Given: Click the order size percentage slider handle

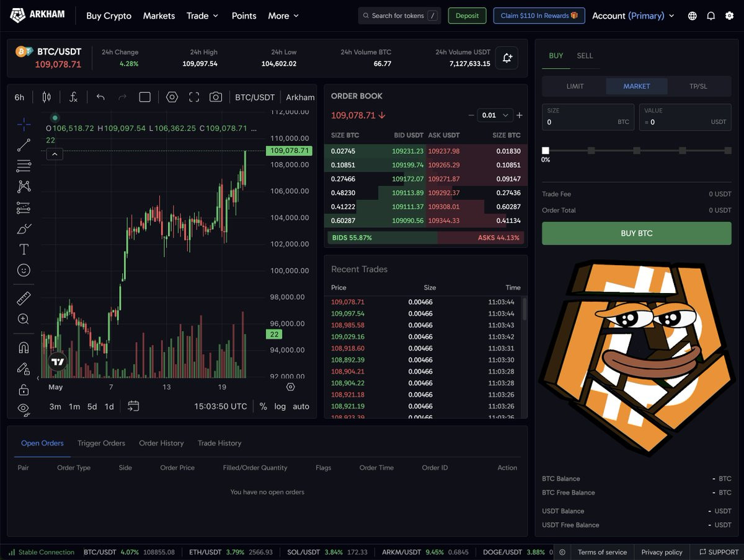Looking at the screenshot, I should coord(546,151).
